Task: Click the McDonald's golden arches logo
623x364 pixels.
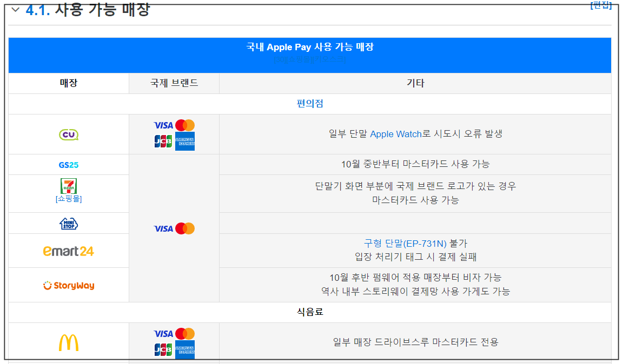Action: (x=69, y=342)
